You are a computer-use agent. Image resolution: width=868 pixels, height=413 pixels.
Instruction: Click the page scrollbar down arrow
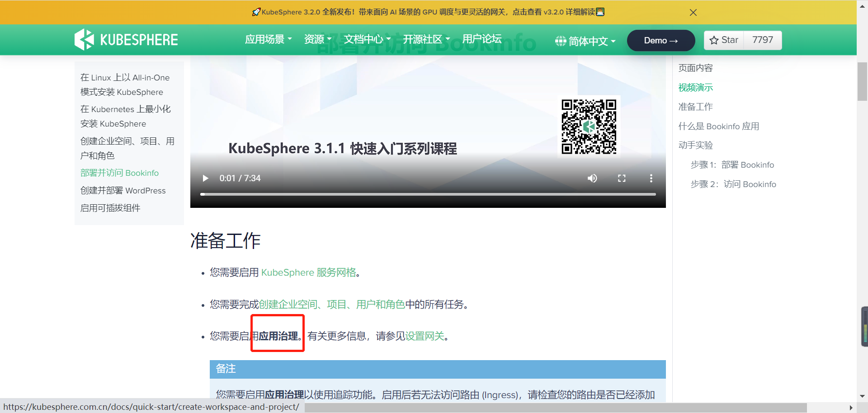pos(862,396)
